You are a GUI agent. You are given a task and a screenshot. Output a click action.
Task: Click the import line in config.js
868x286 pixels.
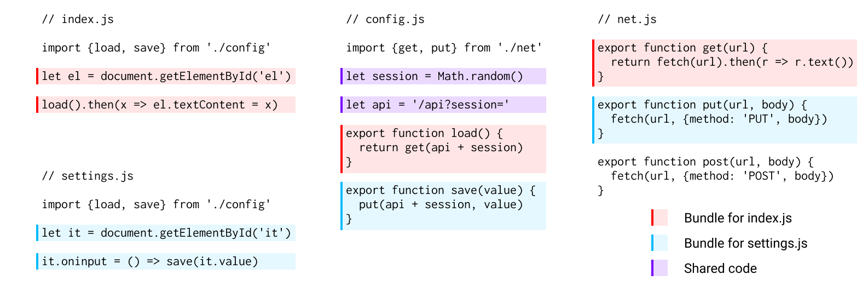point(444,48)
